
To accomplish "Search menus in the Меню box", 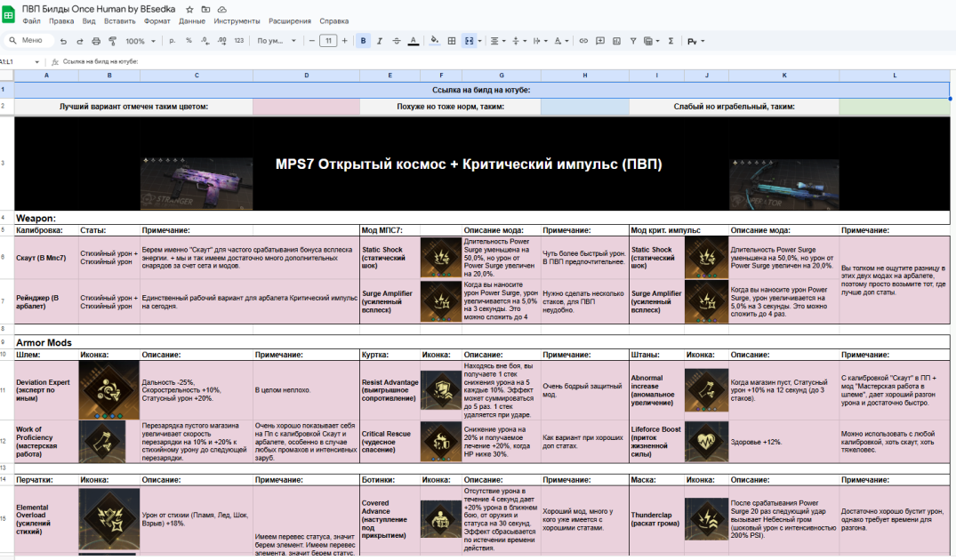I will [28, 41].
